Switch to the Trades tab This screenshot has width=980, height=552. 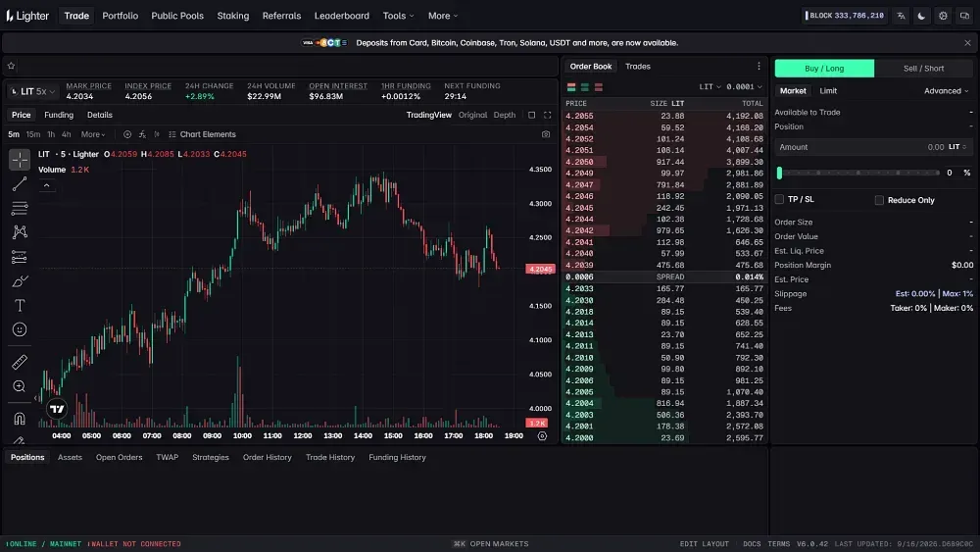(x=638, y=67)
